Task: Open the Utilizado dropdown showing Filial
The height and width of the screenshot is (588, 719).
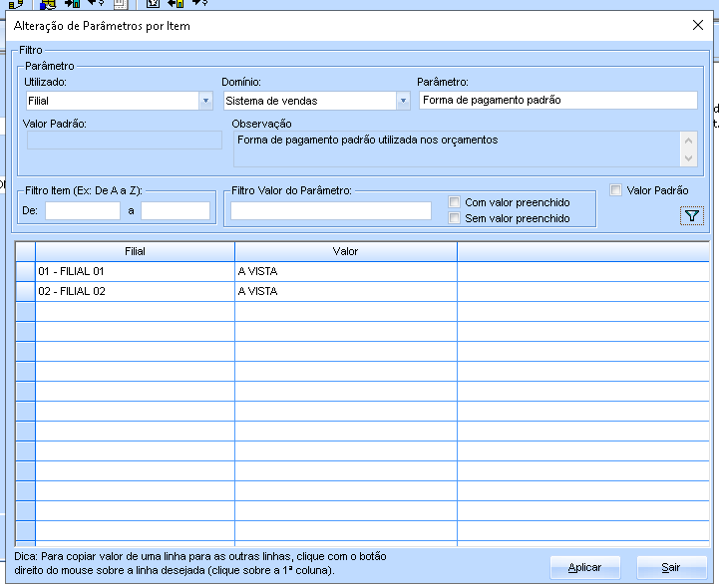Action: pos(205,101)
